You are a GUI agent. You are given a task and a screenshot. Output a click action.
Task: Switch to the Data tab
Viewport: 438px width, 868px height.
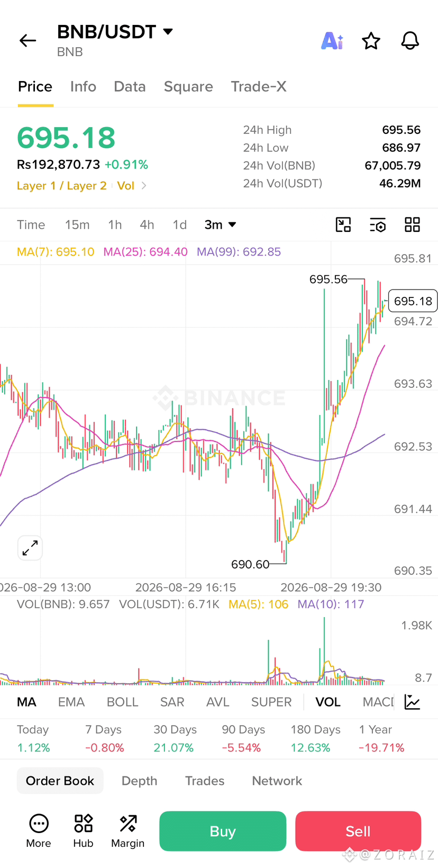(x=130, y=86)
